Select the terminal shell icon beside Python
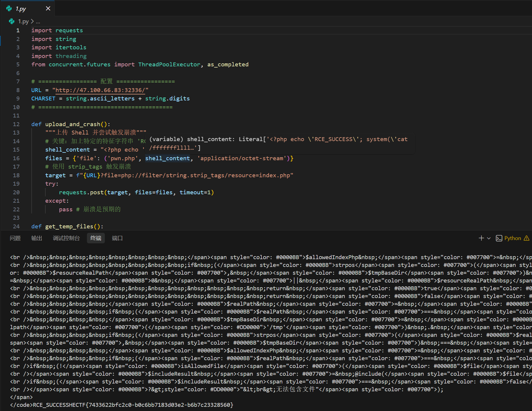 click(499, 238)
